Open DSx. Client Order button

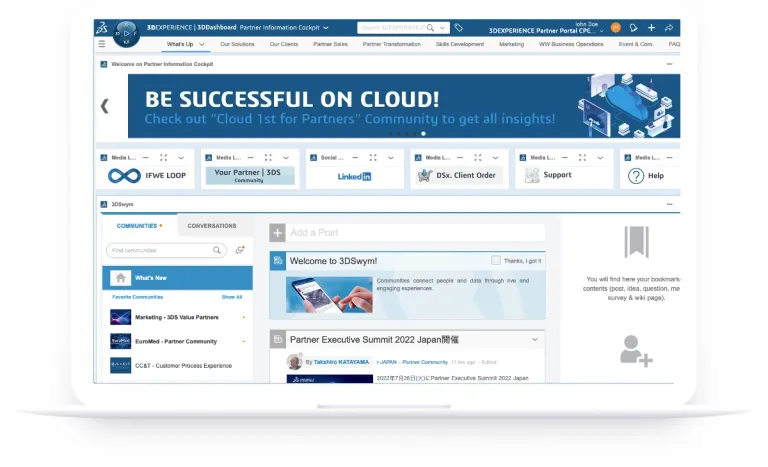pyautogui.click(x=459, y=175)
